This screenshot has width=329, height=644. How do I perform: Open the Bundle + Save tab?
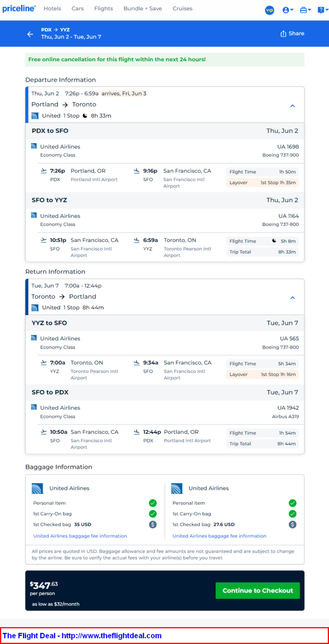pyautogui.click(x=143, y=9)
